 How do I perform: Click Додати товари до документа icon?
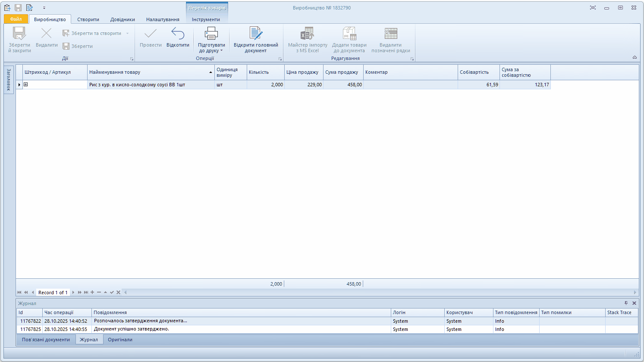(x=349, y=34)
